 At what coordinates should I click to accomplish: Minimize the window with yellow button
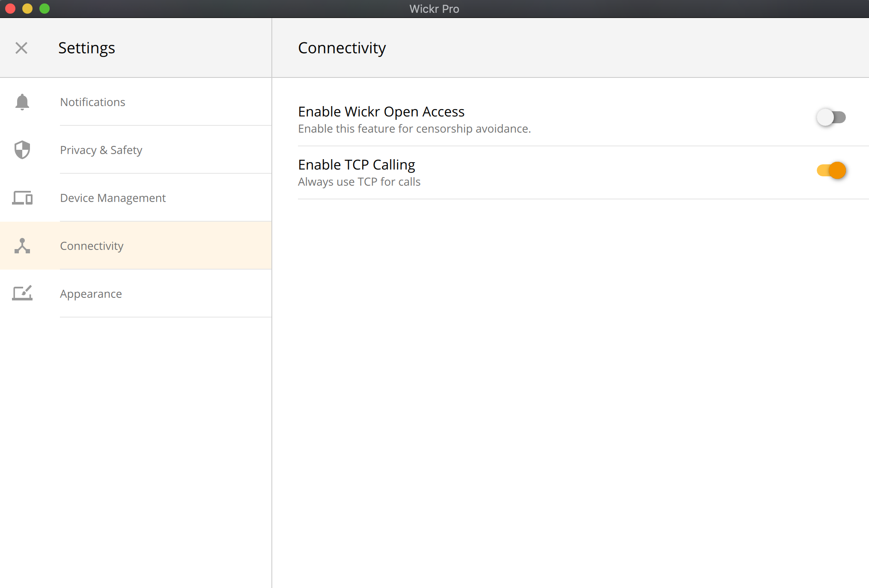pos(27,9)
